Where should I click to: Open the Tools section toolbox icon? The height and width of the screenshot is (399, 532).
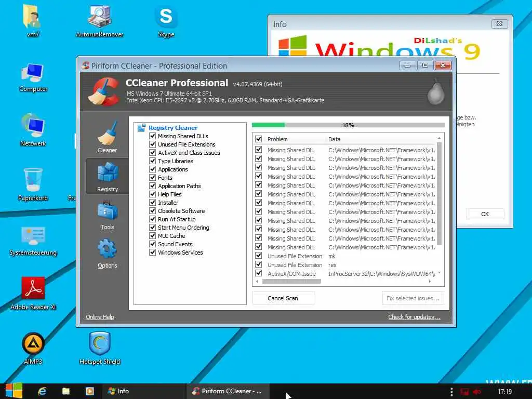coord(108,211)
